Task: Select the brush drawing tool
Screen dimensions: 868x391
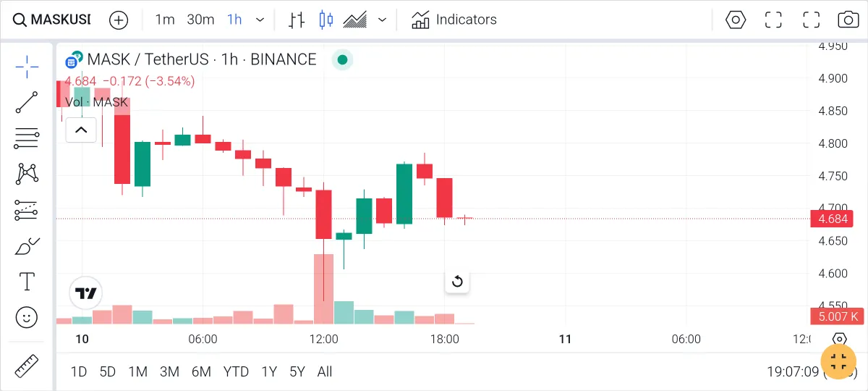Action: coord(27,246)
